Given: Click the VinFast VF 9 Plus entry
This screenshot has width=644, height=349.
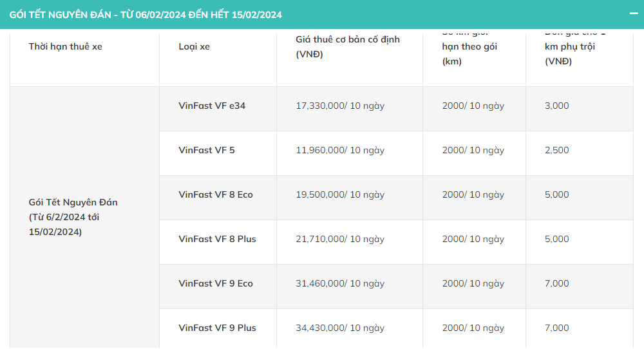Looking at the screenshot, I should click(217, 328).
